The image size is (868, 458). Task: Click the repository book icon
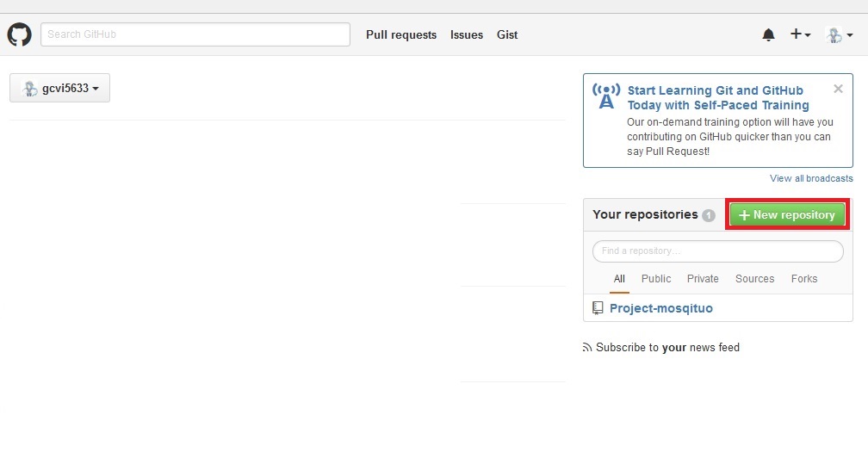[598, 308]
